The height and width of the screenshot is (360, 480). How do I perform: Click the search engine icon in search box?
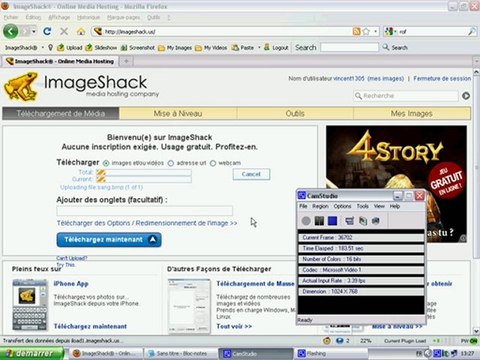(389, 32)
